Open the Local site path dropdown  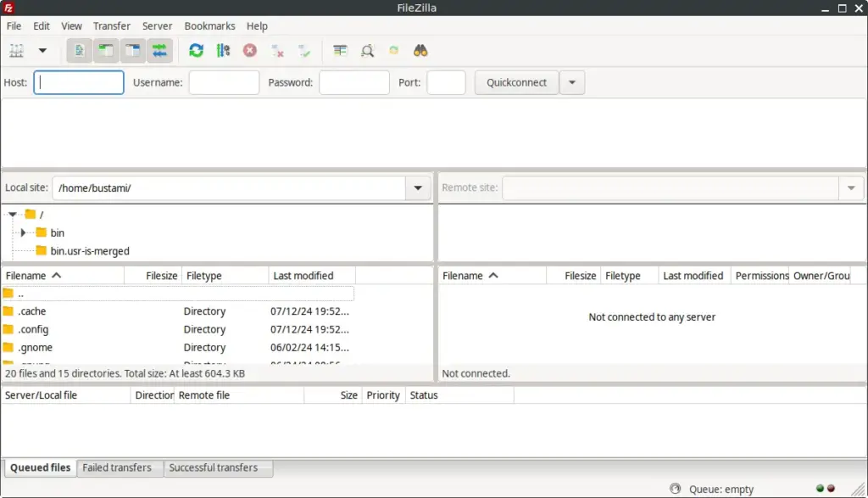tap(417, 187)
